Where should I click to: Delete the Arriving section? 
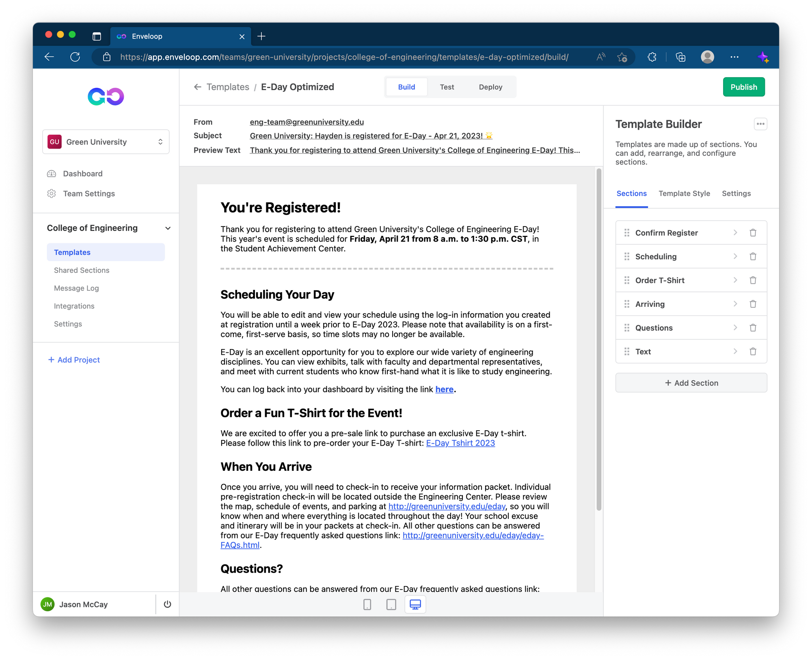(x=752, y=304)
